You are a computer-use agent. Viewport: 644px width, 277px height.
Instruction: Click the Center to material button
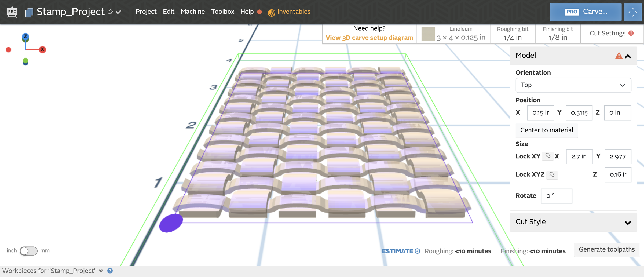[x=547, y=130]
